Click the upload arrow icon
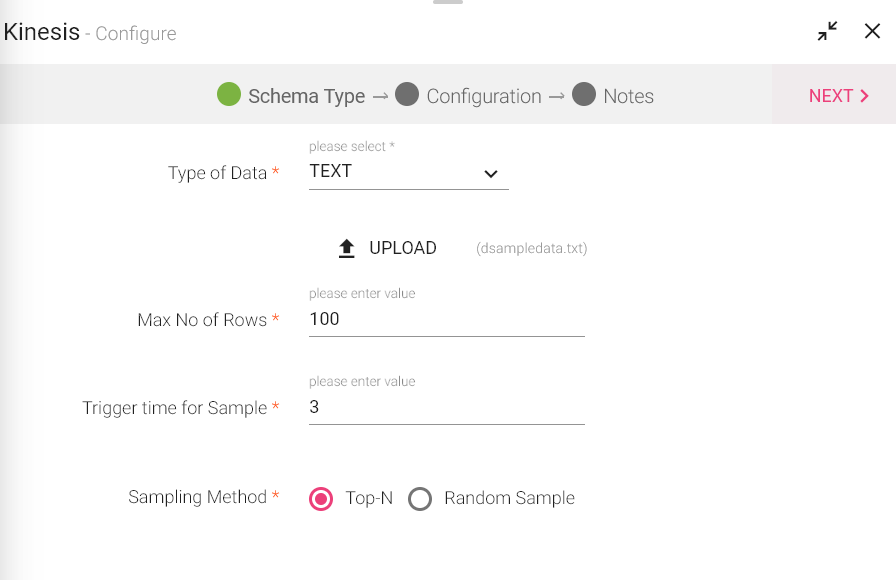The height and width of the screenshot is (580, 896). [x=347, y=249]
